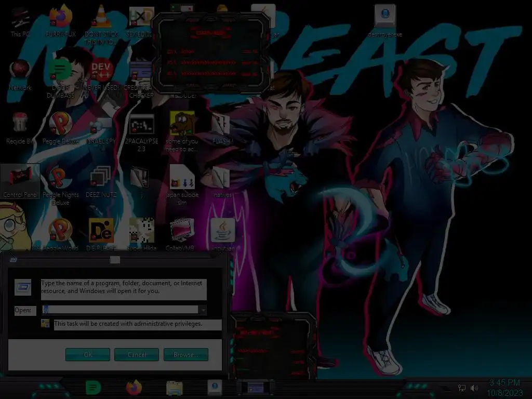The height and width of the screenshot is (399, 532).
Task: Select the Recycle Bin icon
Action: click(x=20, y=128)
